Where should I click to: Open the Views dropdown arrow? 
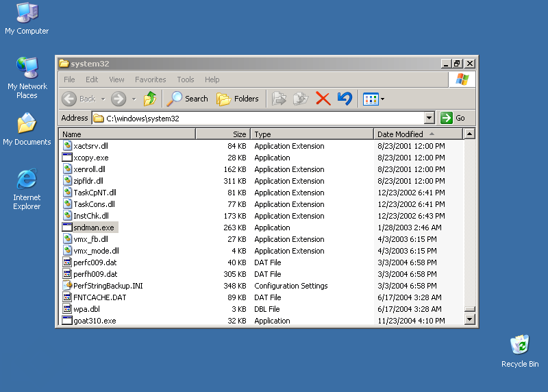(x=382, y=99)
